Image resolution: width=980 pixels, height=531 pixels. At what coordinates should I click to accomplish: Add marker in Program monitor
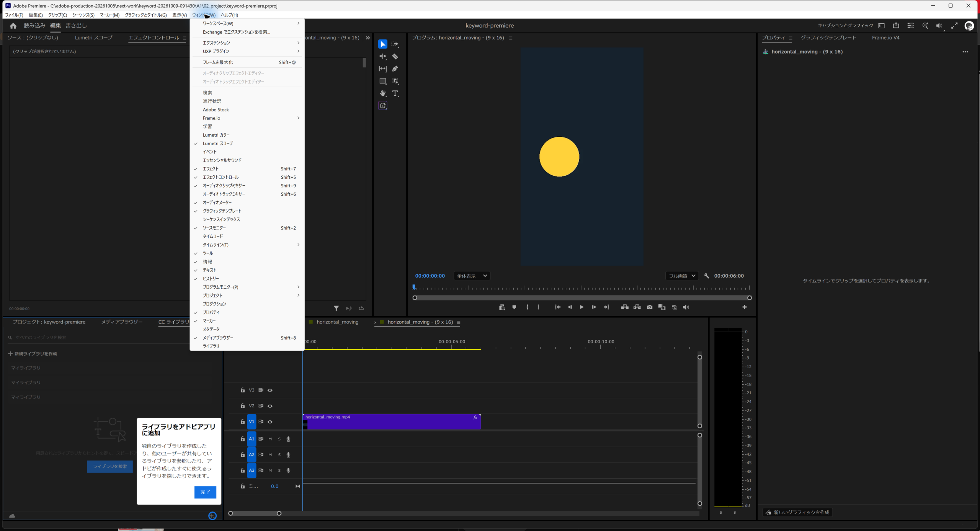coord(514,307)
